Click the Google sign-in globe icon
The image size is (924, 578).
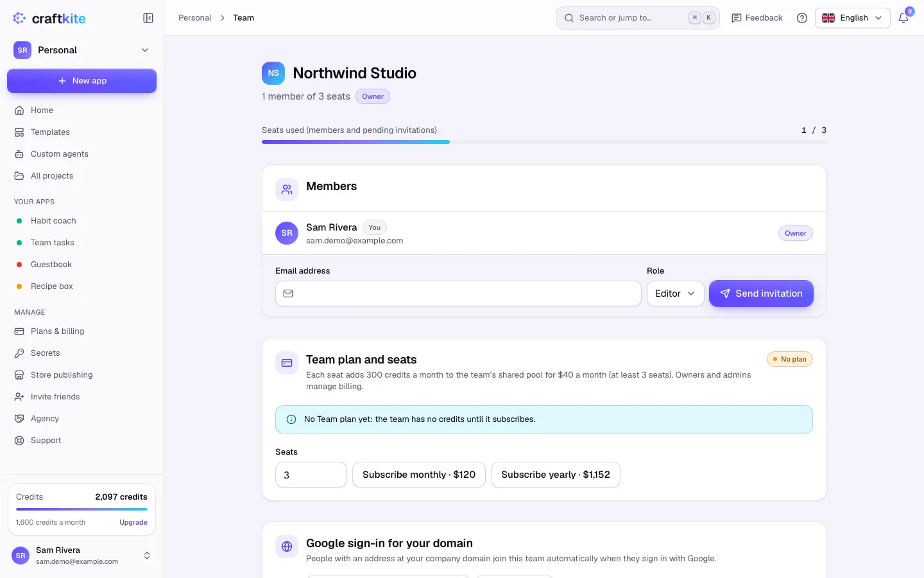(287, 547)
